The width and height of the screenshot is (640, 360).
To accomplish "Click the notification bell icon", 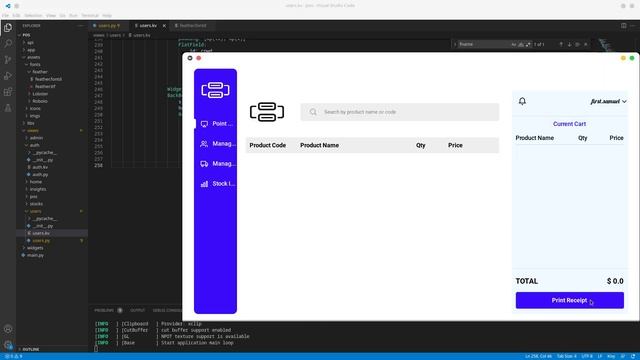I will [522, 101].
